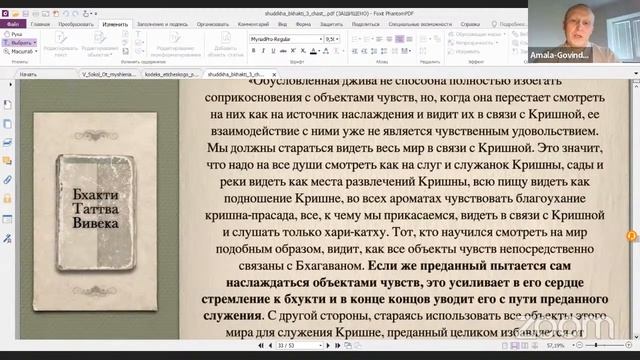Toggle superscript formatting
Image resolution: width=640 pixels, height=360 pixels.
tap(293, 51)
